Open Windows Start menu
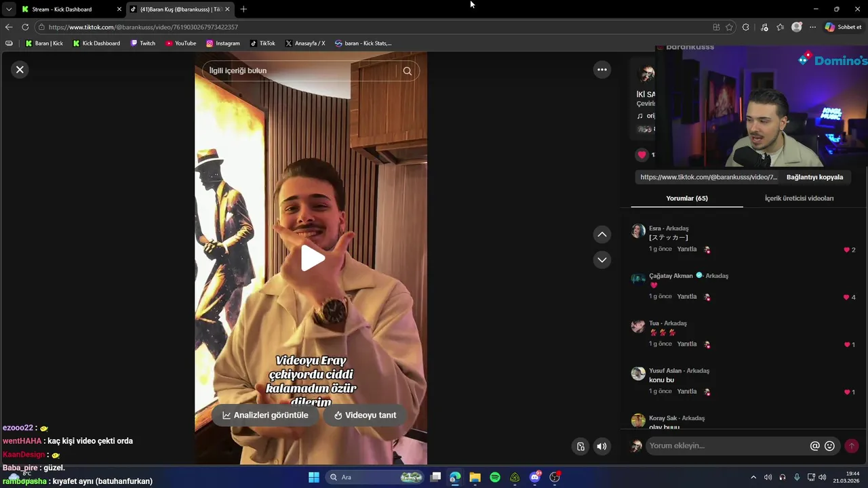 (314, 477)
